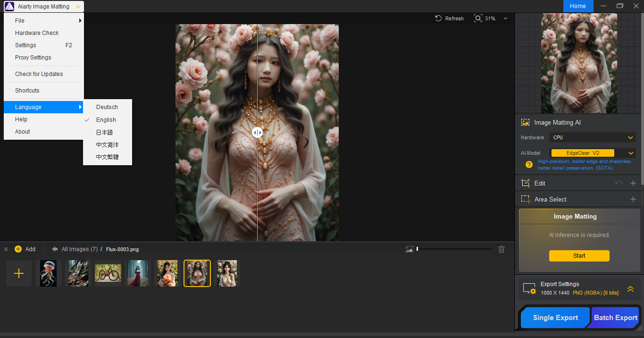Image resolution: width=644 pixels, height=338 pixels.
Task: Collapse the Export Settings panel via its chevron
Action: [x=631, y=288]
